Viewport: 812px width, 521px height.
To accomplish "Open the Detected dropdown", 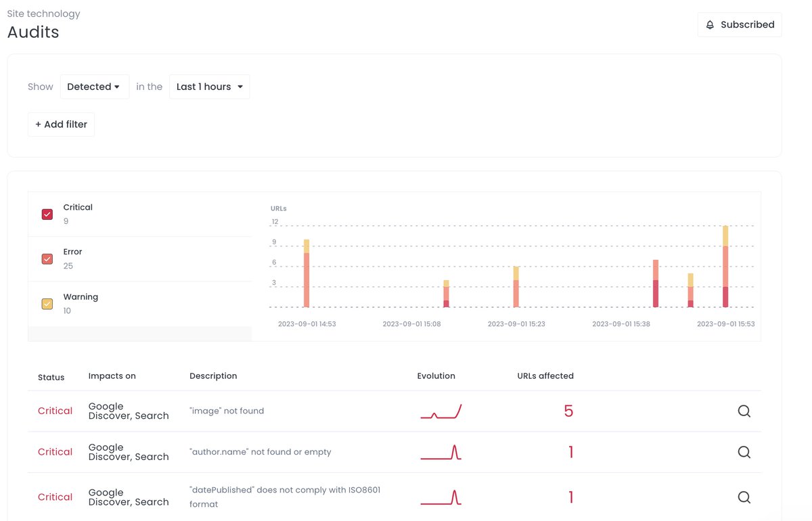I will click(94, 87).
